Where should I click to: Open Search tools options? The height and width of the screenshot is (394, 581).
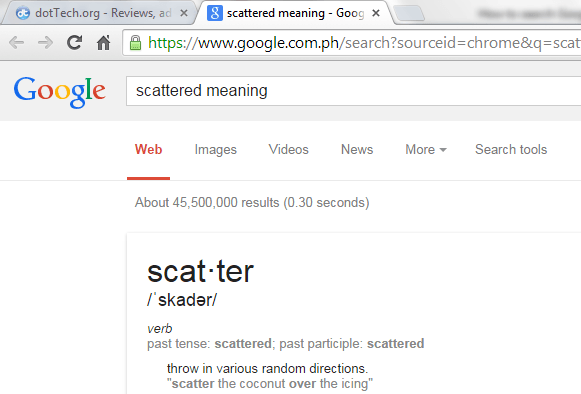click(511, 149)
